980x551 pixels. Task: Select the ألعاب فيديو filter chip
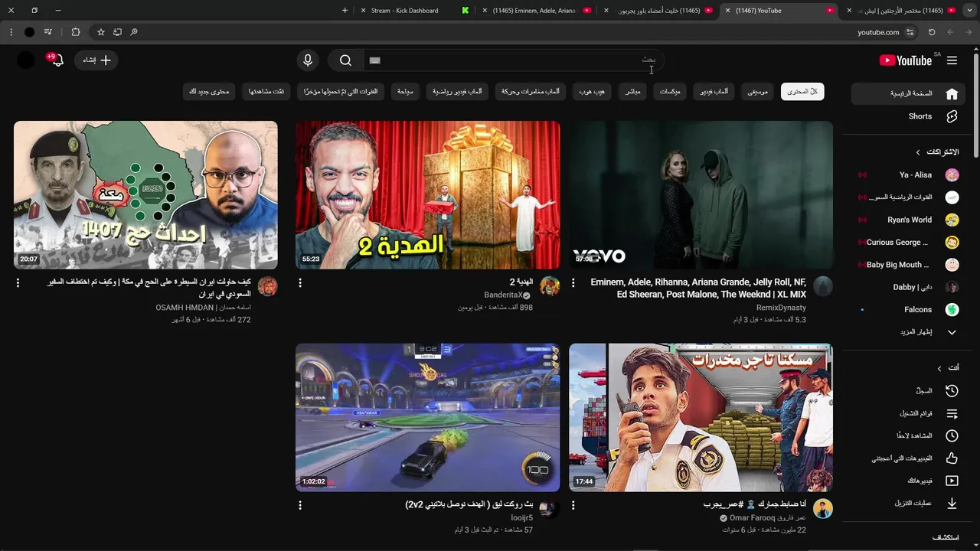point(714,92)
